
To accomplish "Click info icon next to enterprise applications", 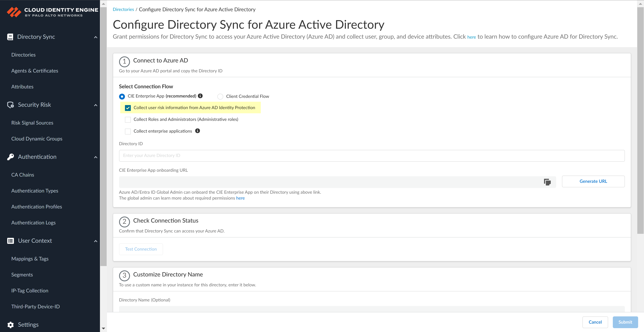I will point(198,131).
